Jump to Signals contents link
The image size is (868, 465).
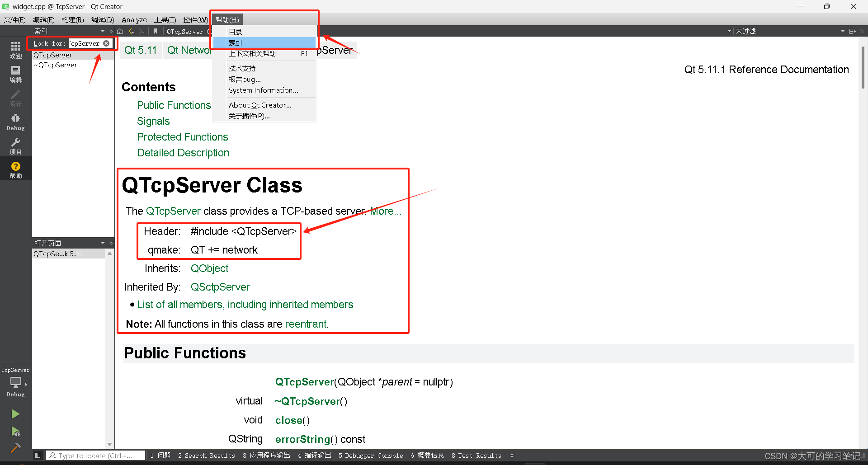coord(153,121)
